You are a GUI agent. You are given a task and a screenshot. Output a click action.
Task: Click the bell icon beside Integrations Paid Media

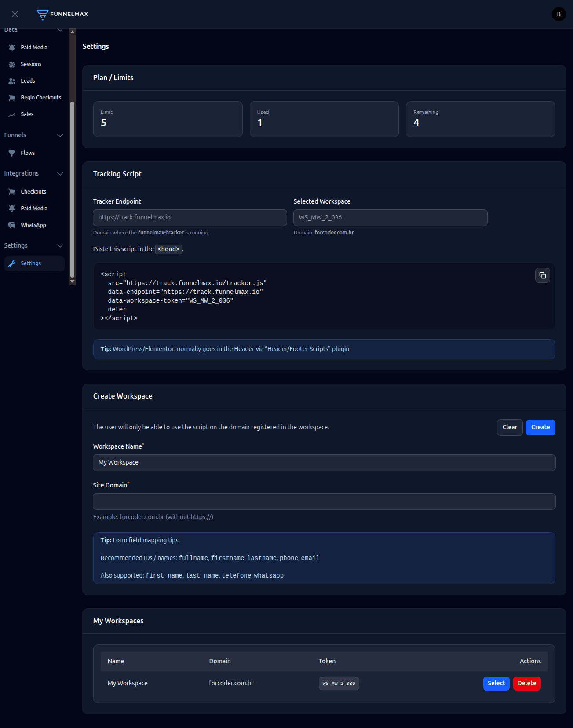[12, 209]
